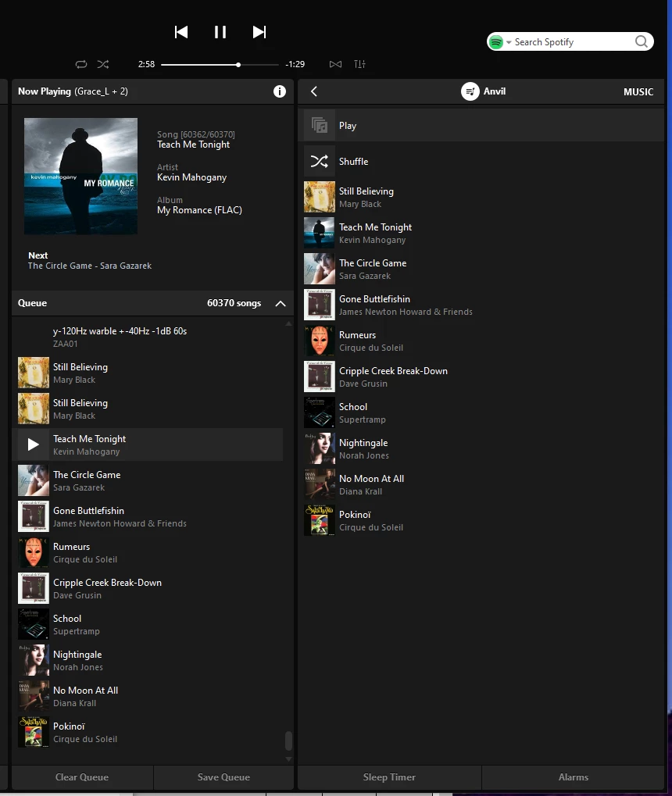Click Rumeurs mask thumbnail in Queue
Image resolution: width=672 pixels, height=796 pixels.
coord(34,553)
